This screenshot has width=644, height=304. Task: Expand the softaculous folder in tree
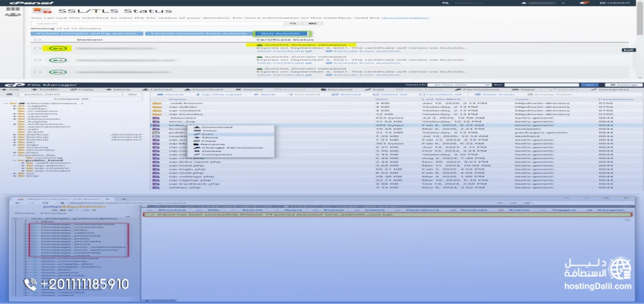coord(15,124)
